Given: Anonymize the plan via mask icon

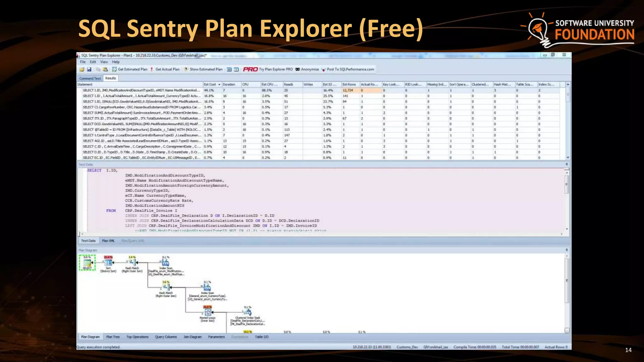Looking at the screenshot, I should coord(307,69).
